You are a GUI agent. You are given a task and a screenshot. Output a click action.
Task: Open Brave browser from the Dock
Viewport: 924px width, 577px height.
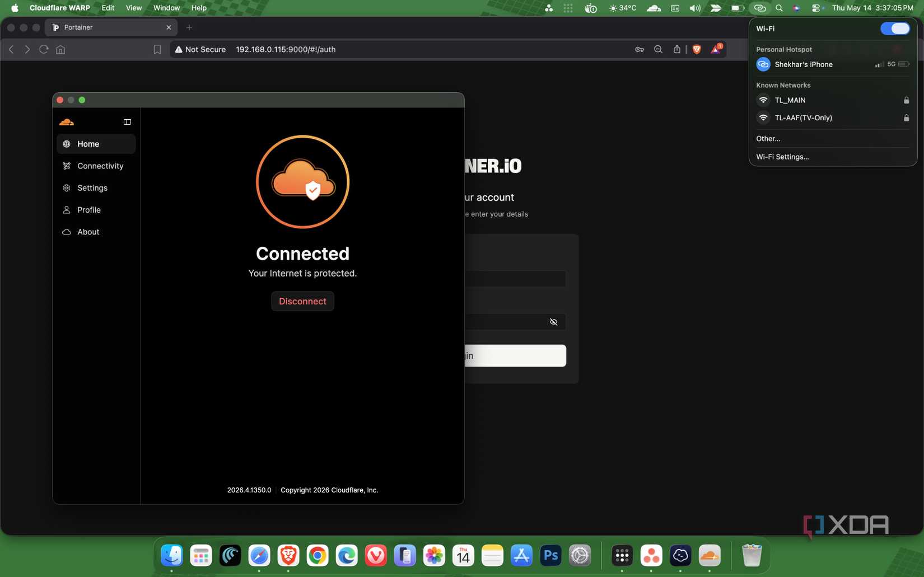288,556
